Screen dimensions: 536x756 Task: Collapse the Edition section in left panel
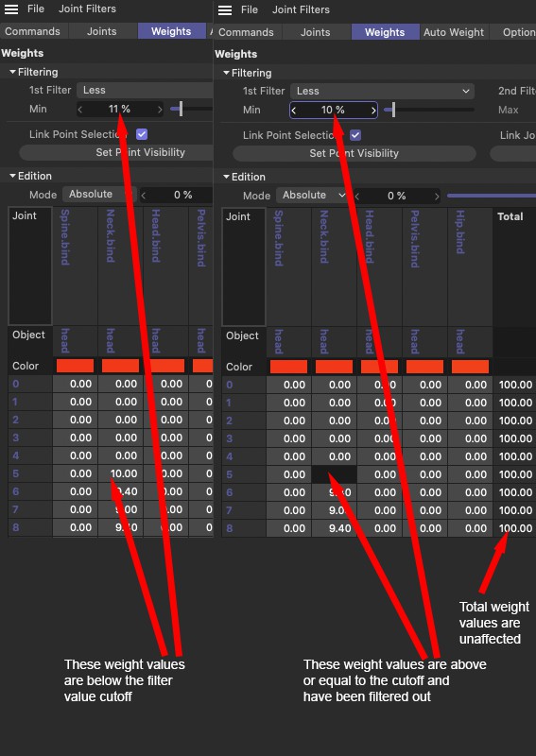13,176
